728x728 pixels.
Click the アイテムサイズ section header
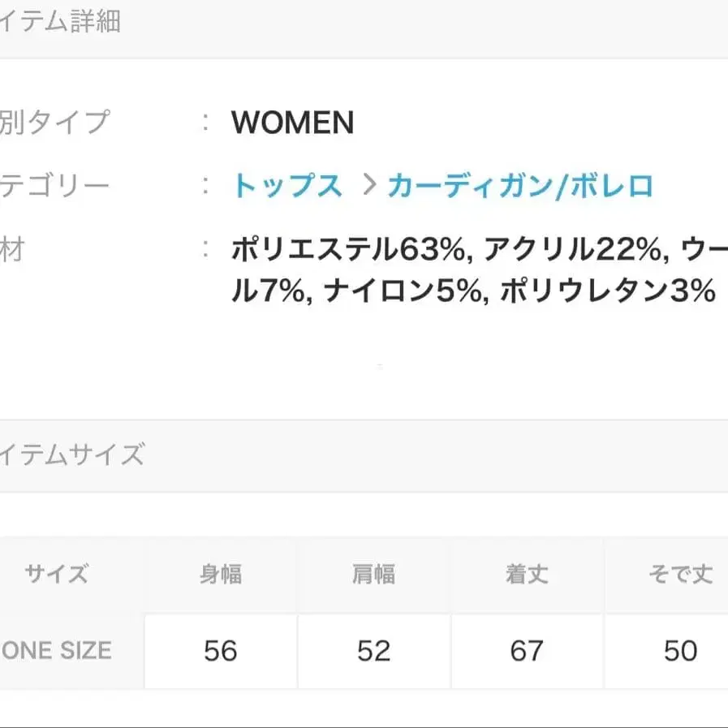[x=72, y=454]
